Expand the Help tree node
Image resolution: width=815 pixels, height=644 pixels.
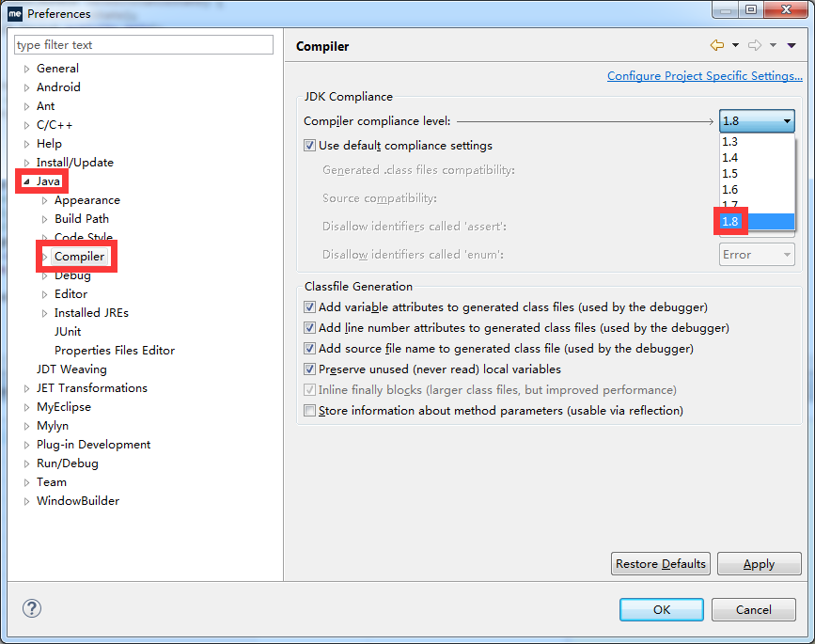pos(26,144)
